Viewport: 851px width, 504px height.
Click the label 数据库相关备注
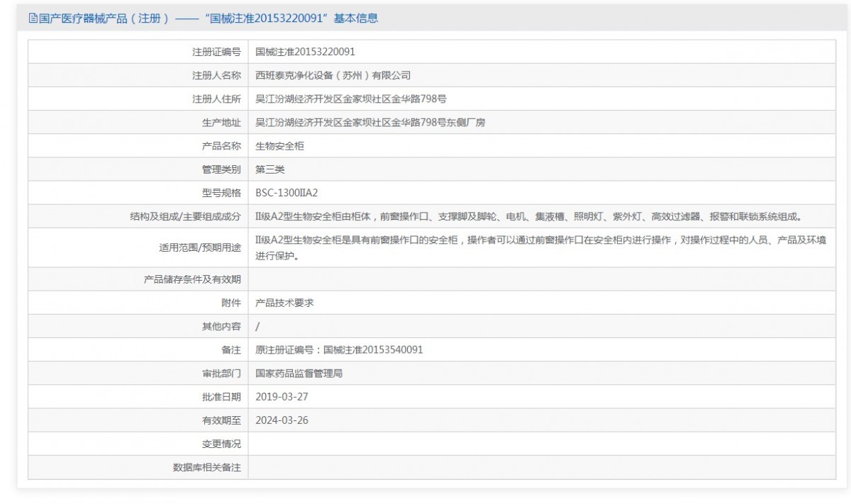tap(207, 467)
